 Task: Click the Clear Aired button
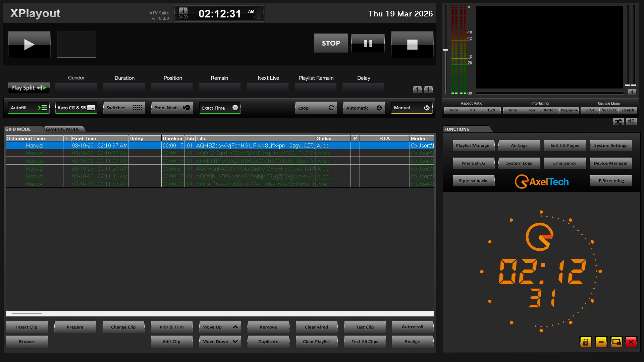coord(316,327)
